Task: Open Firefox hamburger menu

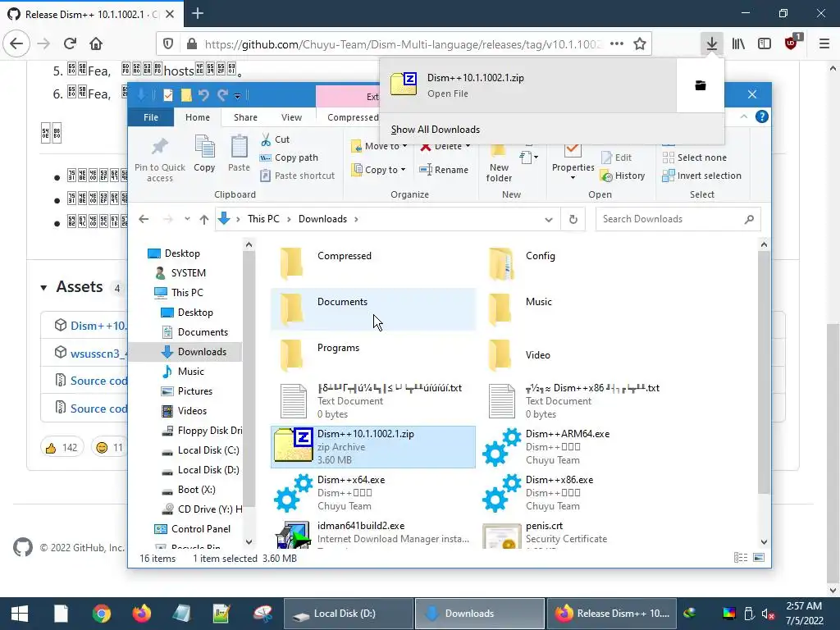Action: pos(824,43)
